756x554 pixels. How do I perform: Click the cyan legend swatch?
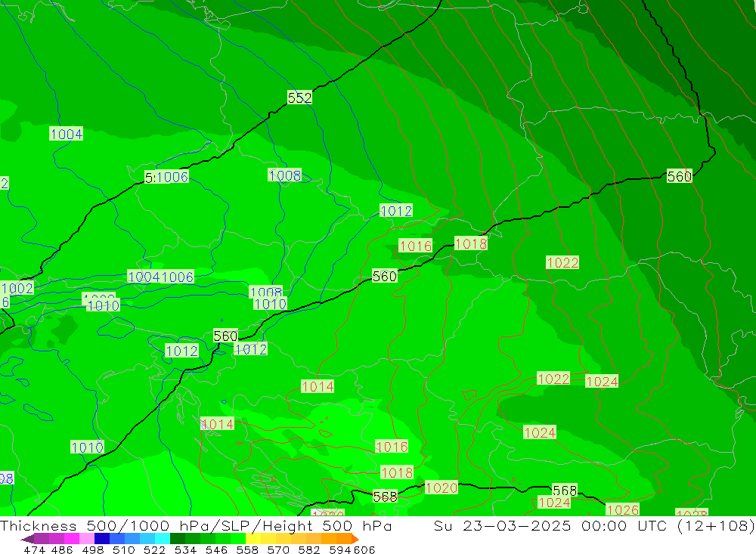point(163,539)
